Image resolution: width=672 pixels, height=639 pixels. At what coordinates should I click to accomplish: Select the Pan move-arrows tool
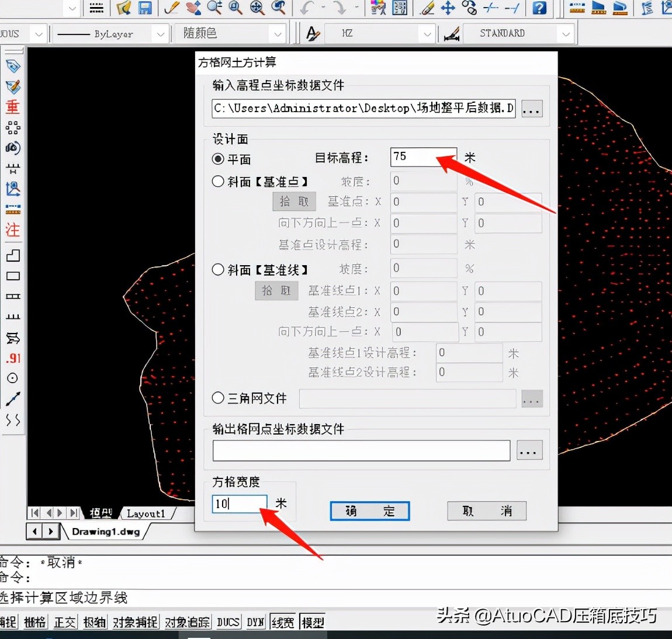(448, 8)
